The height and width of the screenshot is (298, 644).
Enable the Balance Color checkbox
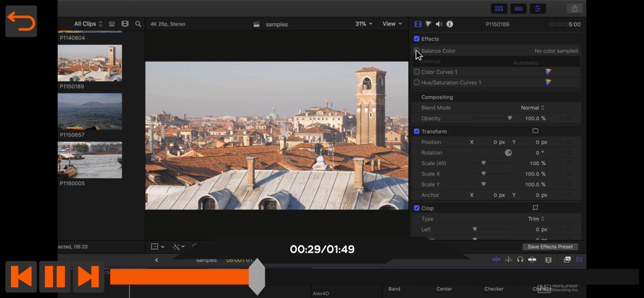[417, 50]
